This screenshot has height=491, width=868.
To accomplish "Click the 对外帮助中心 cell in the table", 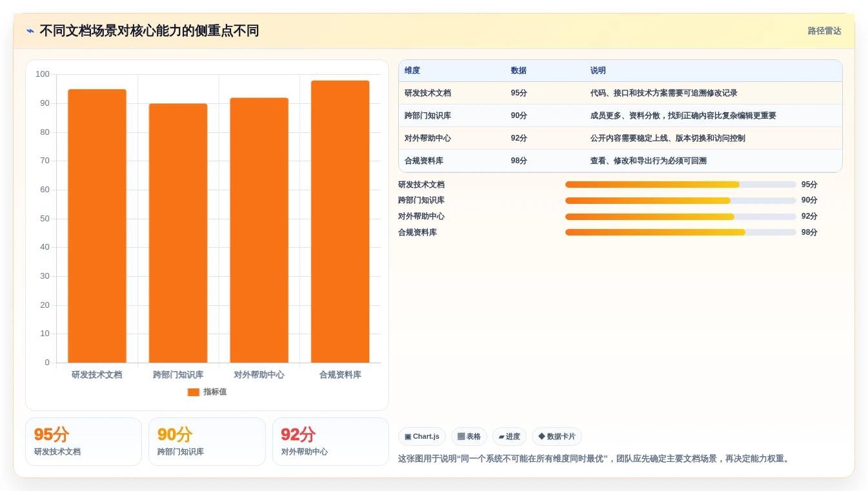I will 428,138.
